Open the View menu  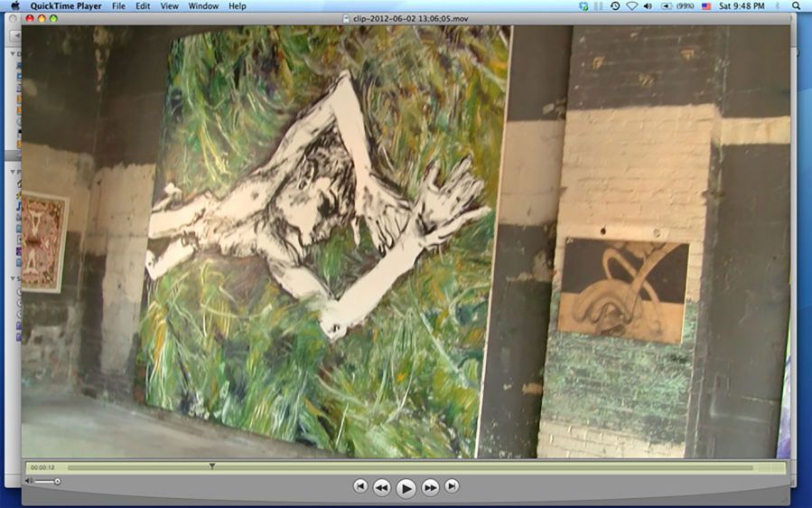(169, 6)
